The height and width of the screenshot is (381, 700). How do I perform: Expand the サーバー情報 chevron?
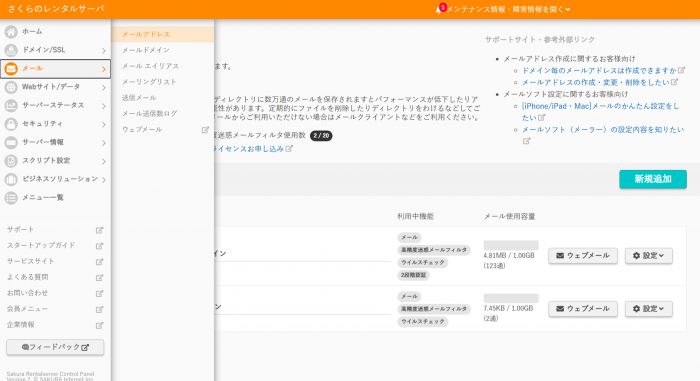pyautogui.click(x=103, y=143)
